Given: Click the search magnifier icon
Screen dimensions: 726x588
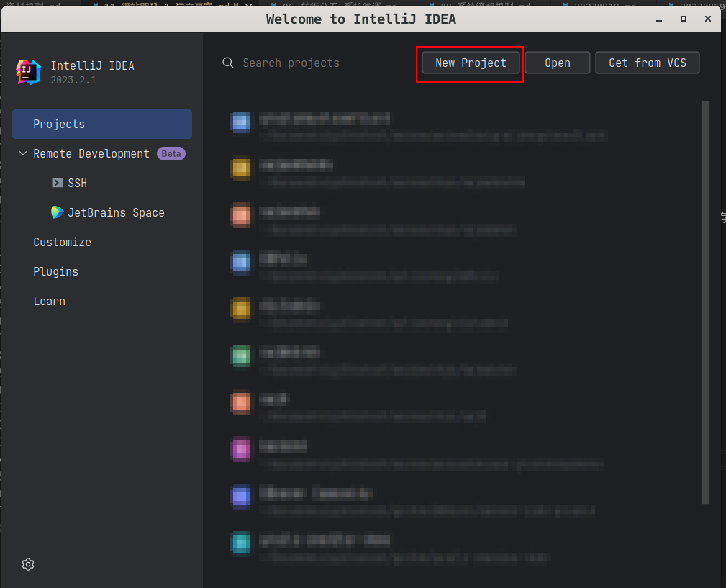Looking at the screenshot, I should (228, 63).
